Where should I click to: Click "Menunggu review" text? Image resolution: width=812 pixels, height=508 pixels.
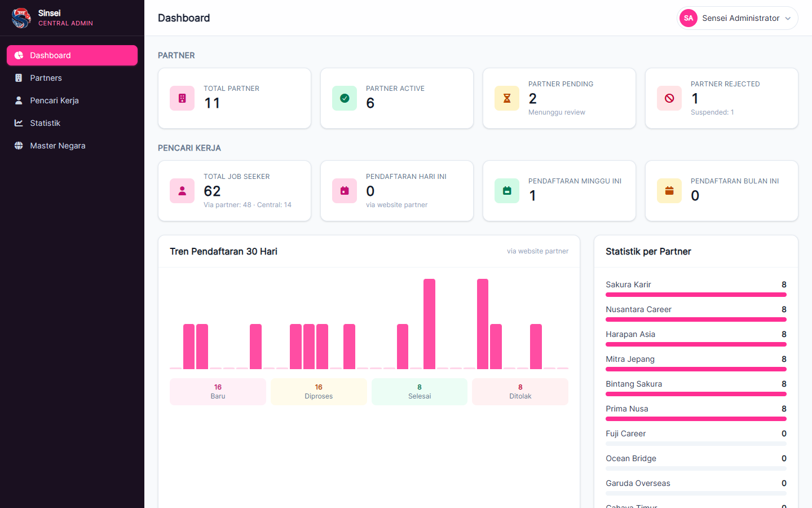point(557,112)
